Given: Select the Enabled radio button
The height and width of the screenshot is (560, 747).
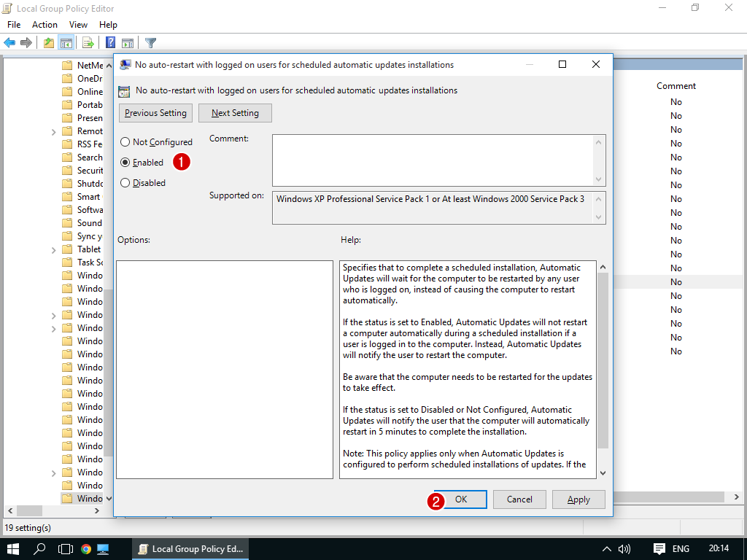Looking at the screenshot, I should point(125,163).
